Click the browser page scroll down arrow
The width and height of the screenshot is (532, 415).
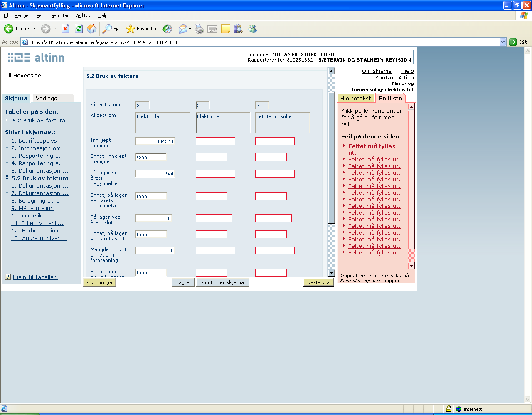click(x=528, y=400)
